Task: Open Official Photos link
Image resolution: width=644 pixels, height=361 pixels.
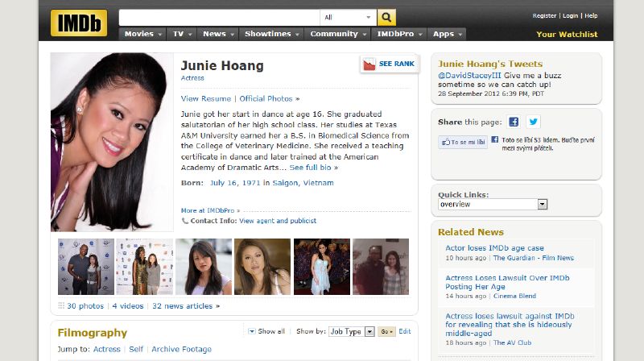Action: pyautogui.click(x=266, y=98)
